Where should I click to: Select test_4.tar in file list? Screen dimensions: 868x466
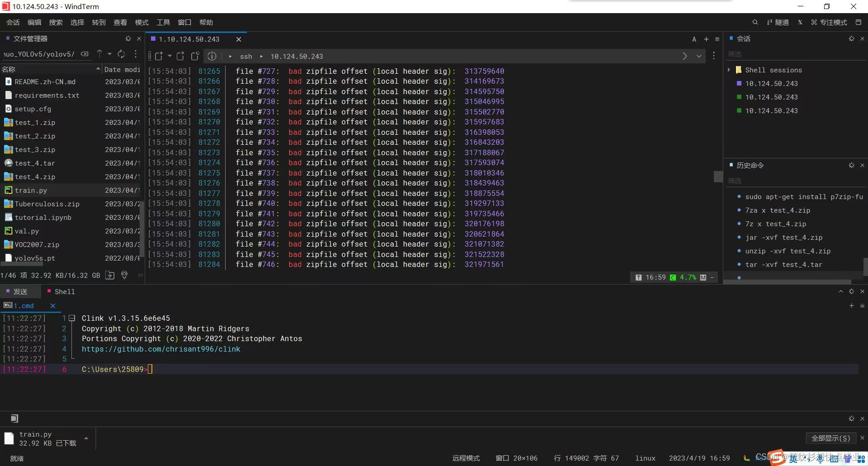click(x=35, y=163)
